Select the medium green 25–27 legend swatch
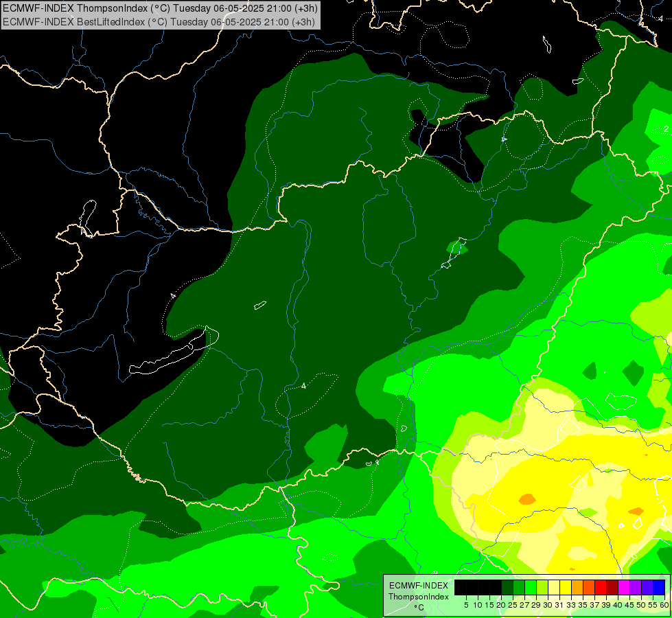 [x=518, y=587]
